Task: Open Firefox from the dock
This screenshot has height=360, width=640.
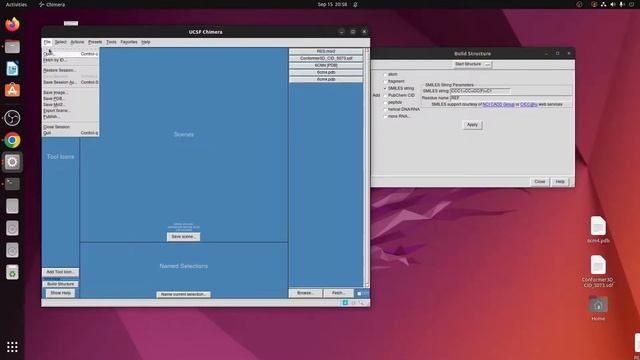Action: (x=12, y=24)
